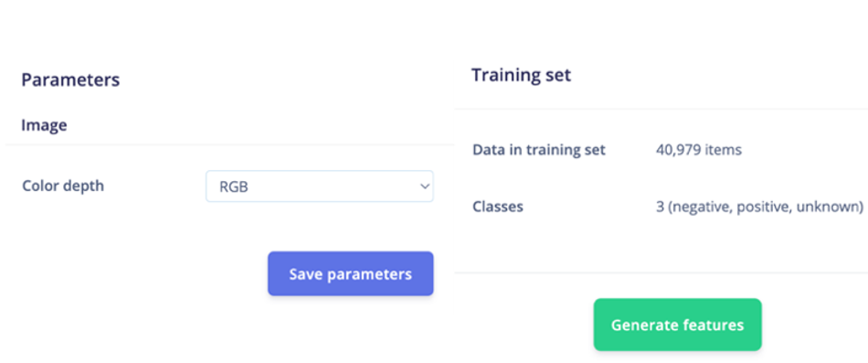This screenshot has width=868, height=363.
Task: Click the word items after 40,979
Action: coord(723,150)
